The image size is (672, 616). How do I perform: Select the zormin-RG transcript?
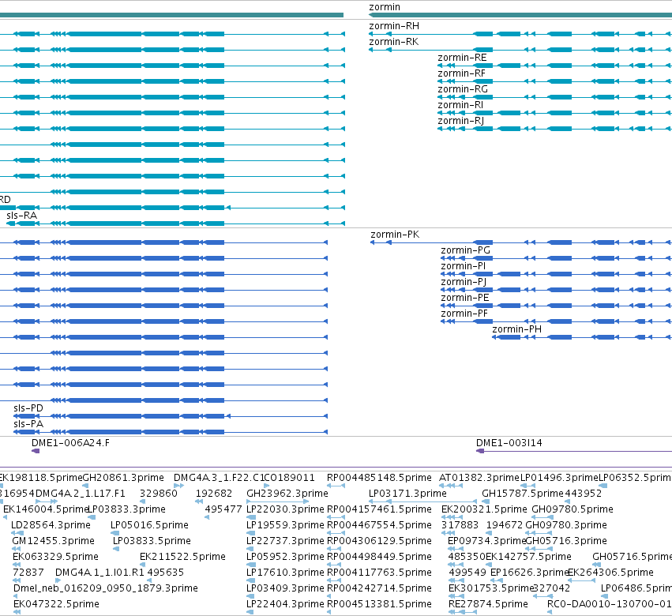point(554,97)
